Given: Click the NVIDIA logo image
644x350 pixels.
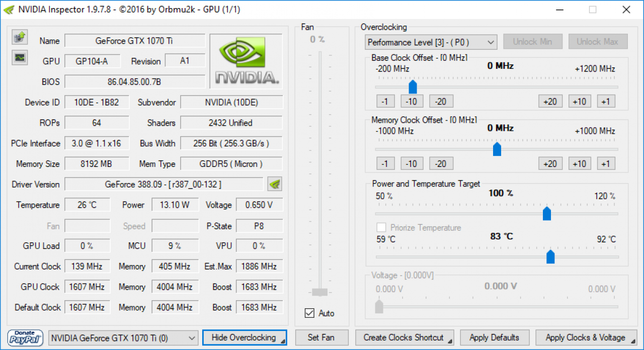Looking at the screenshot, I should pos(246,61).
